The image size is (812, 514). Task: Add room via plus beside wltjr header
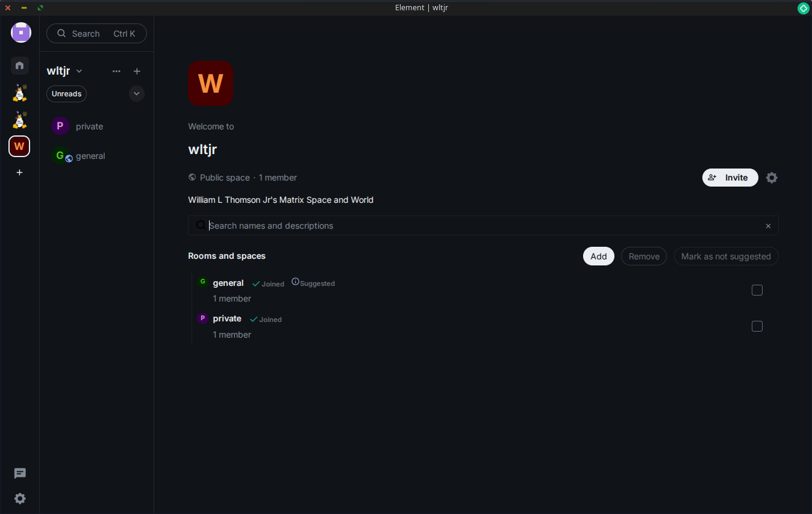(x=137, y=71)
